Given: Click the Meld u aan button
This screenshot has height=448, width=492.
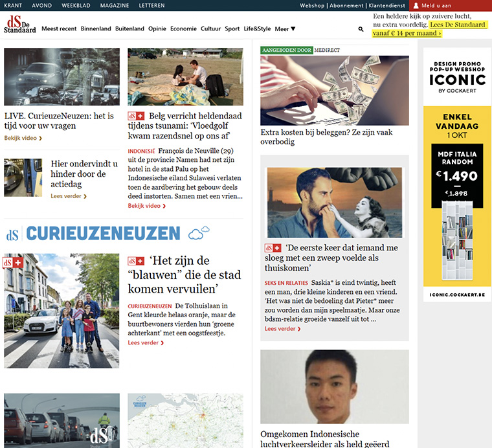Looking at the screenshot, I should click(x=451, y=5).
